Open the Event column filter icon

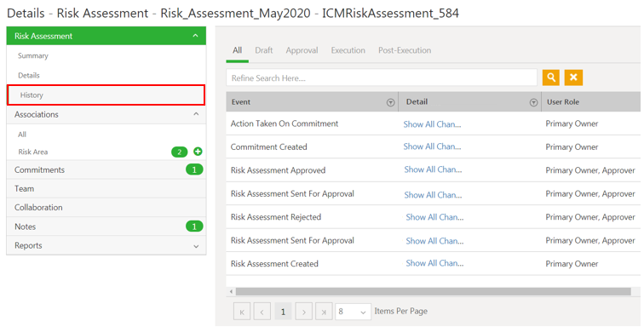click(x=391, y=103)
